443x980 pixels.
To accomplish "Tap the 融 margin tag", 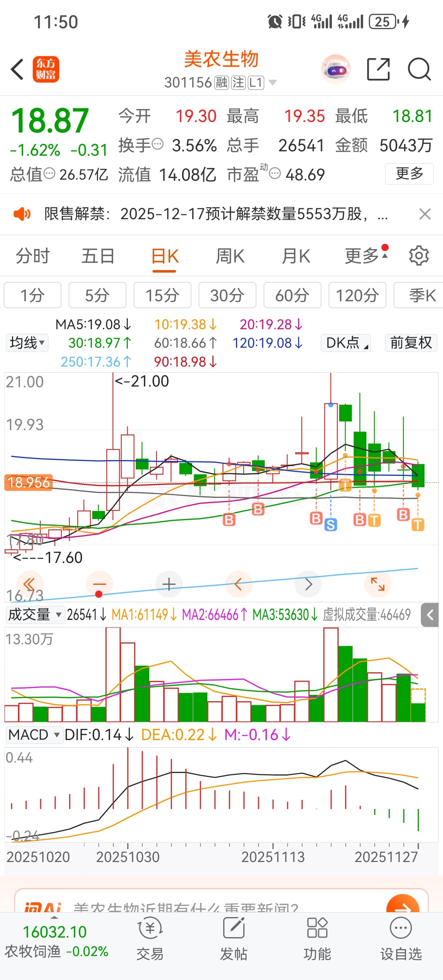I will pos(221,82).
